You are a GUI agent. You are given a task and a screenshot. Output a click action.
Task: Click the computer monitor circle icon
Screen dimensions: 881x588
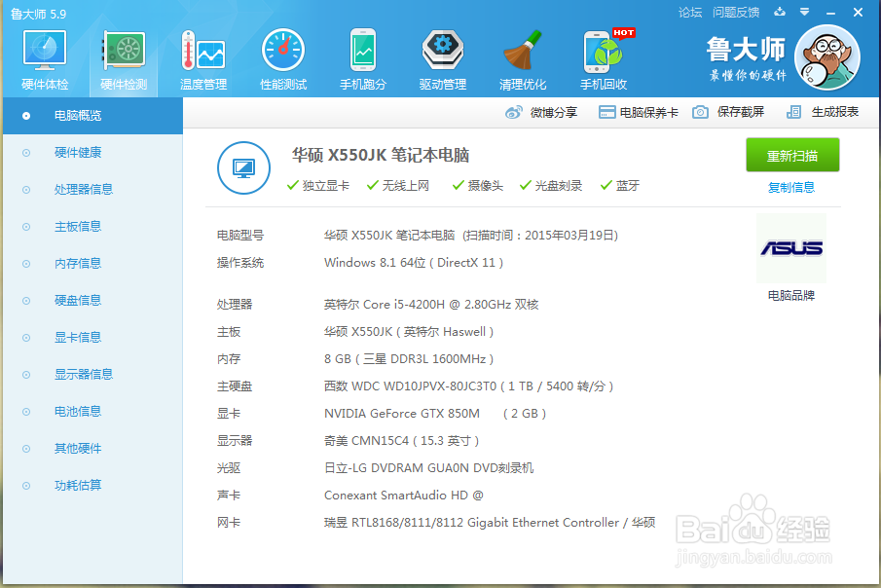[x=243, y=167]
